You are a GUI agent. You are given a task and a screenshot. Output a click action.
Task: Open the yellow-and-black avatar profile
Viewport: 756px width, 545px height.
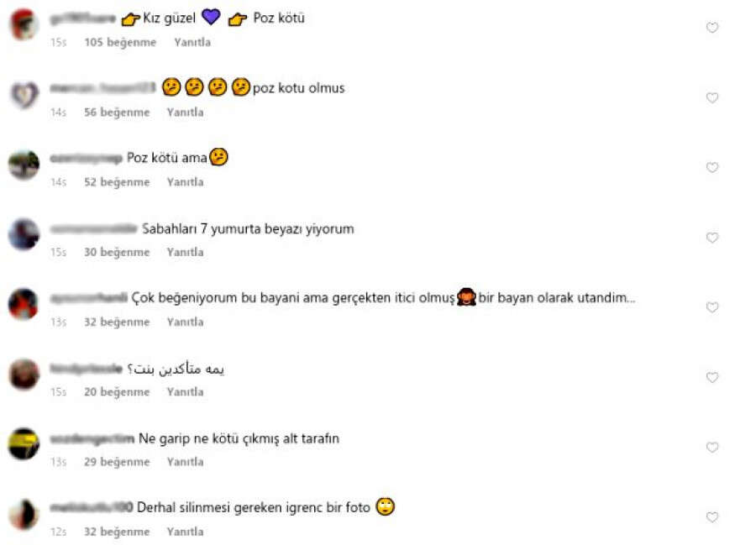coord(24,443)
